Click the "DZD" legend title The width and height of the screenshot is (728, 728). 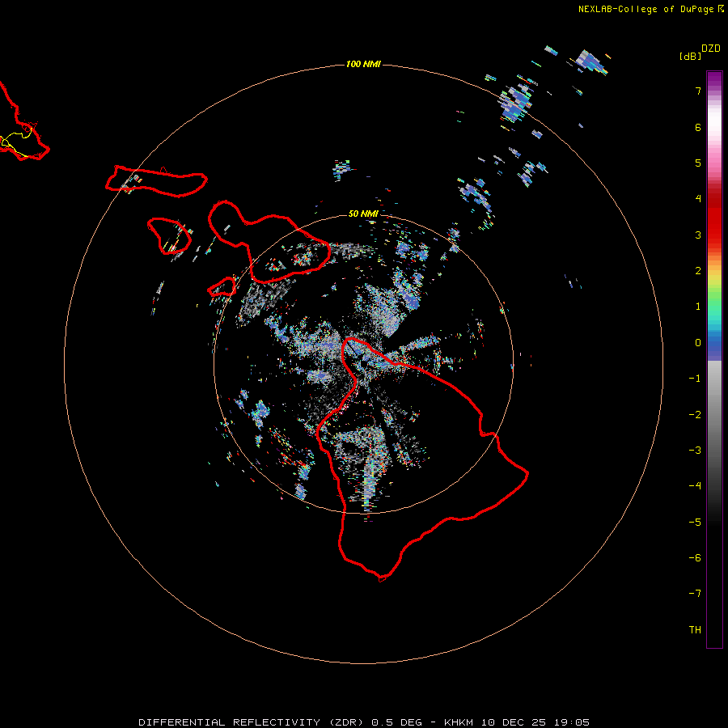711,49
